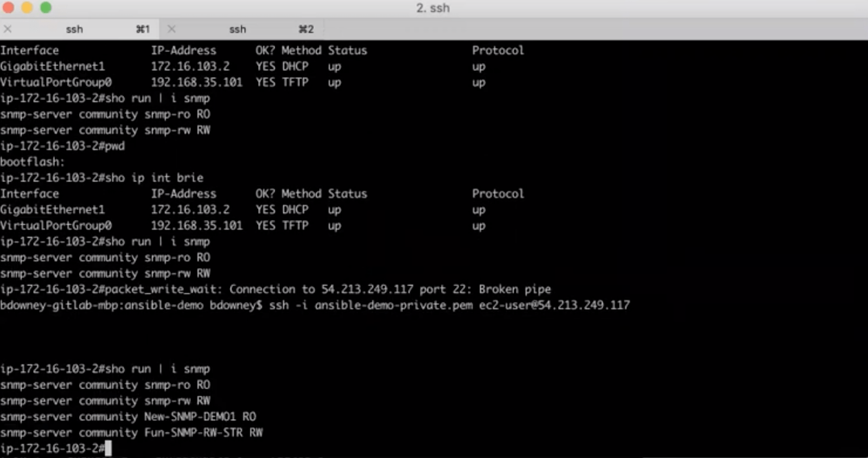
Task: Click 'ec2-user@54.213.249.117' in the ssh command
Action: coord(554,305)
